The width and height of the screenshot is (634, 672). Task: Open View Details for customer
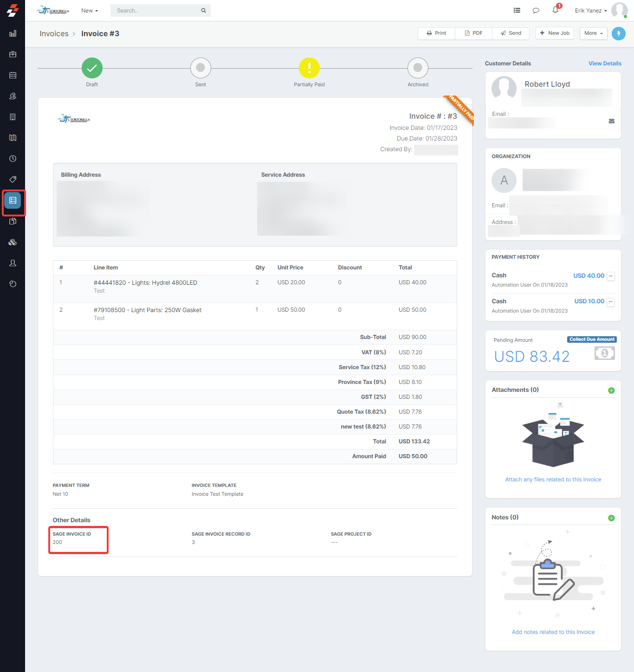pyautogui.click(x=605, y=64)
